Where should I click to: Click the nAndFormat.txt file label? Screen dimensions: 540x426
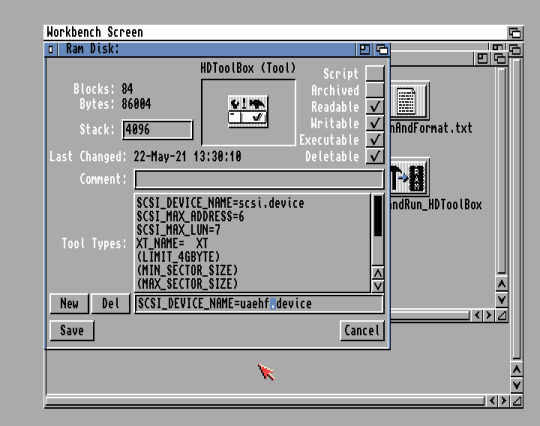[x=431, y=128]
